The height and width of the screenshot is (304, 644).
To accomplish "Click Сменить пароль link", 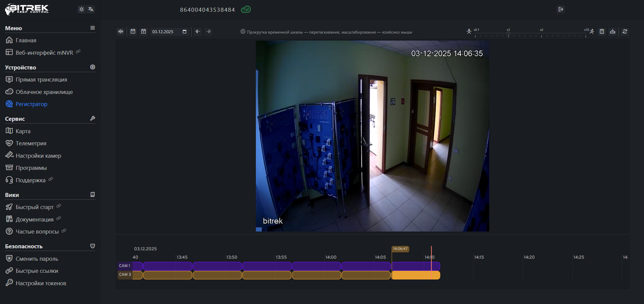I will (x=37, y=259).
